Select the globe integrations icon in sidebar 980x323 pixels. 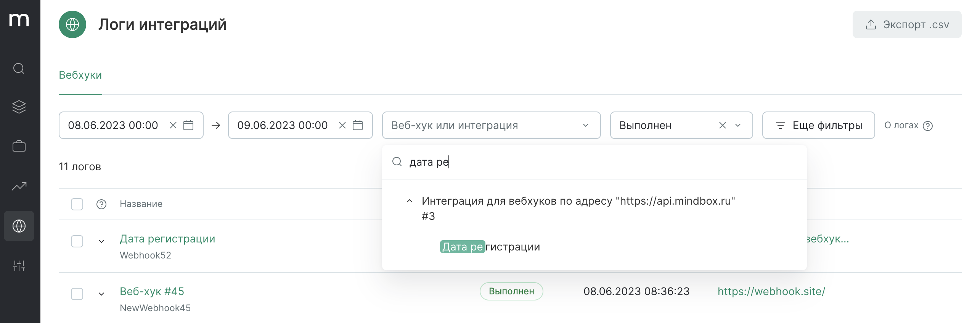click(19, 226)
